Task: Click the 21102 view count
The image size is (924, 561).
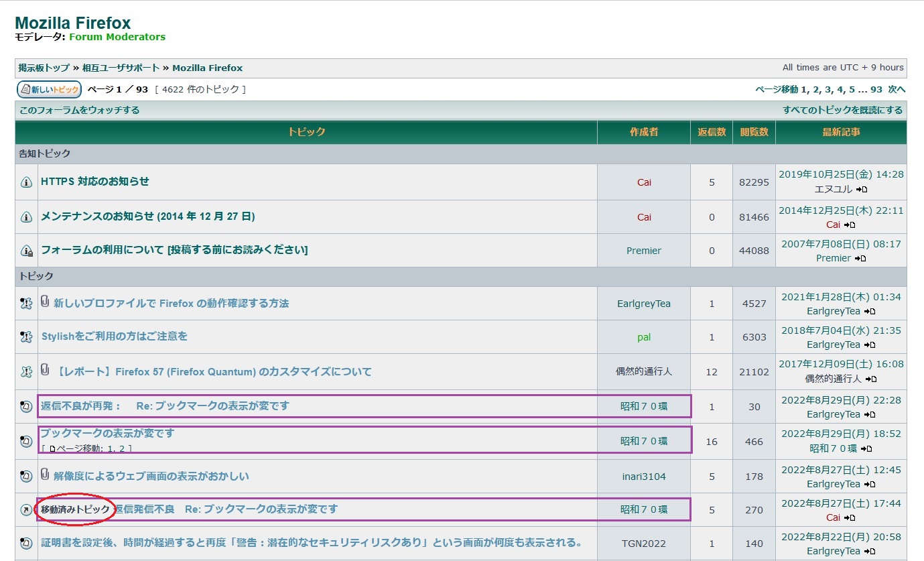Action: 754,372
